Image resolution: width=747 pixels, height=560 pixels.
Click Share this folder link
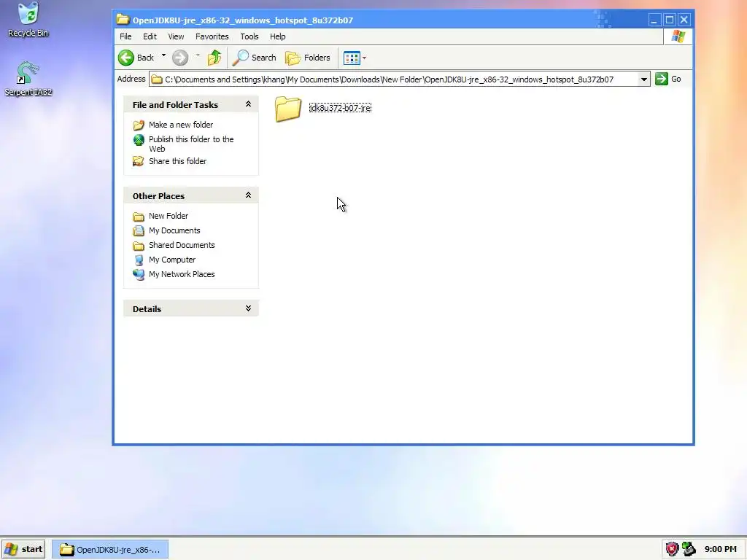(178, 161)
